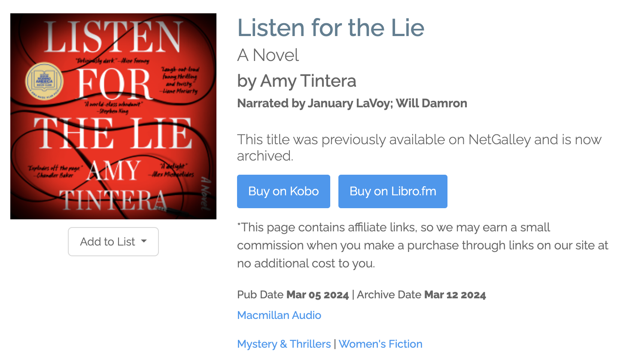Select the 'by Amy Tintera' author line
The width and height of the screenshot is (639, 364).
tap(296, 81)
